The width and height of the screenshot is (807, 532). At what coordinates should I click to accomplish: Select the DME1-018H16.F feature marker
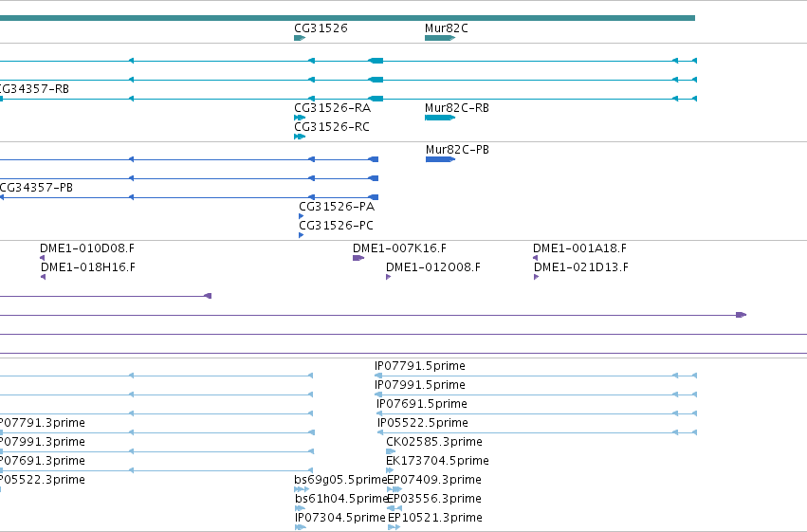point(44,277)
